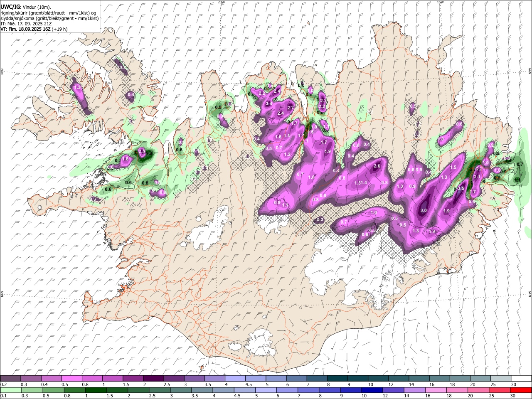Click the bright magenta upper-legend swatch between 0.5 and 0.8

(71, 378)
